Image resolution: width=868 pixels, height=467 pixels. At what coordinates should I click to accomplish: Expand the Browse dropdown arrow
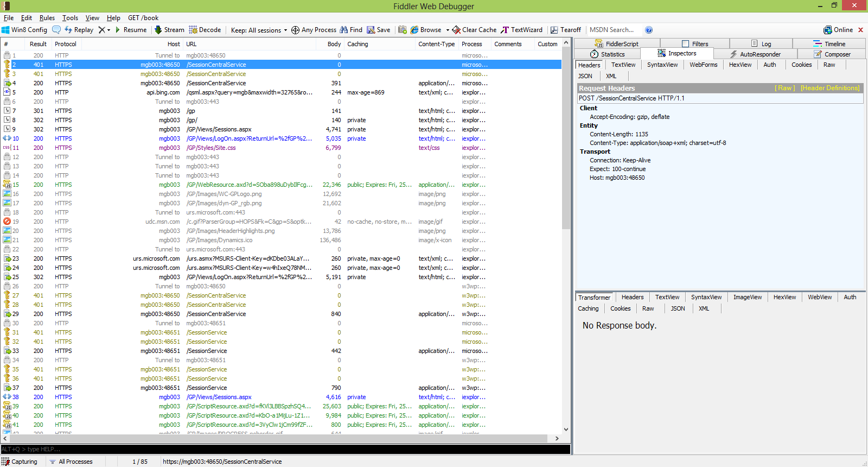tap(448, 30)
